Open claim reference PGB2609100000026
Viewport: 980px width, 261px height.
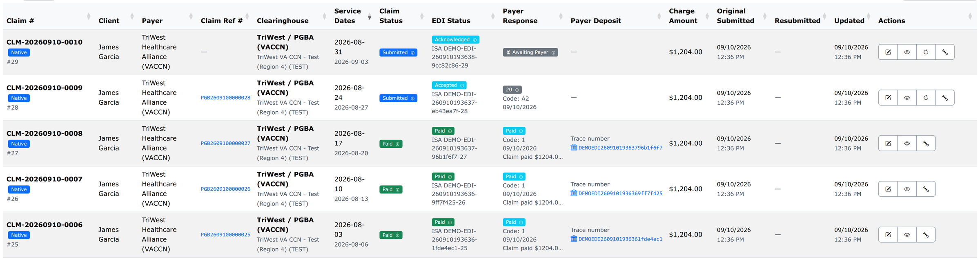tap(225, 189)
